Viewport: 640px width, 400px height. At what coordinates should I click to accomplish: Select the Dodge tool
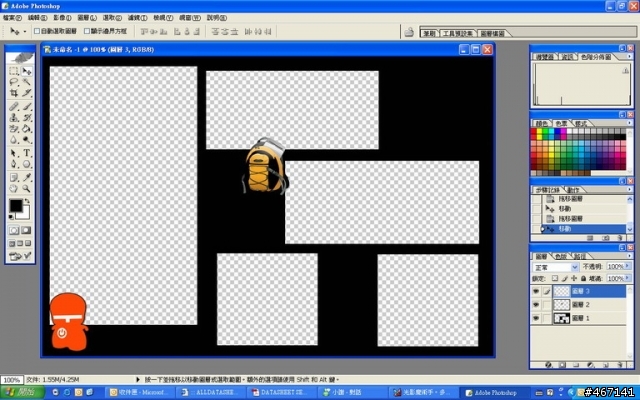click(27, 140)
